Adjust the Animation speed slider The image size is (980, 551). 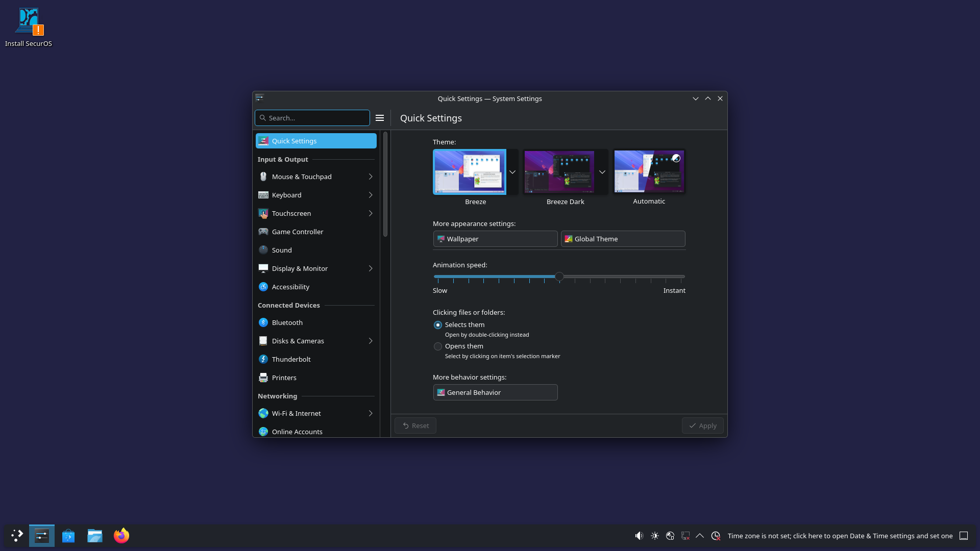point(559,277)
